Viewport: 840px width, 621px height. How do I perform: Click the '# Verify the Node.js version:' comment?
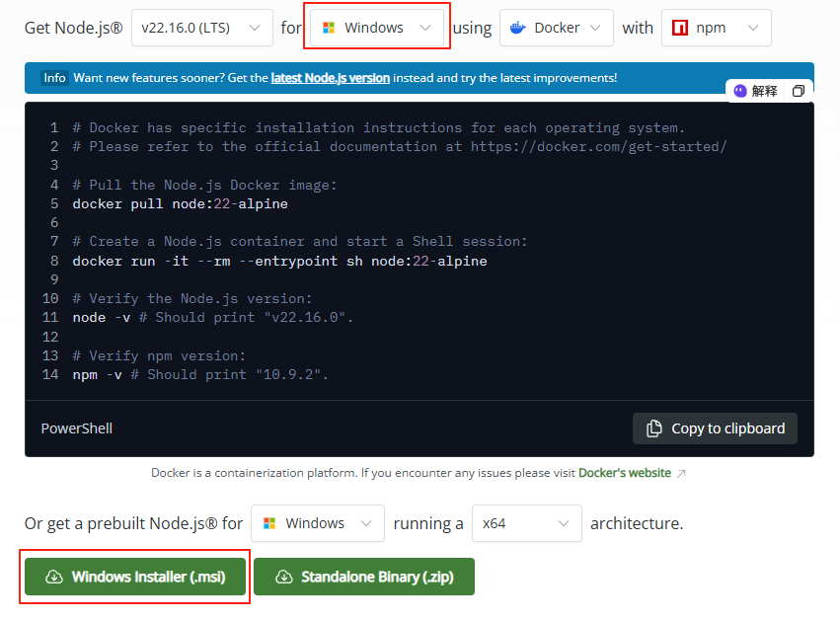192,298
